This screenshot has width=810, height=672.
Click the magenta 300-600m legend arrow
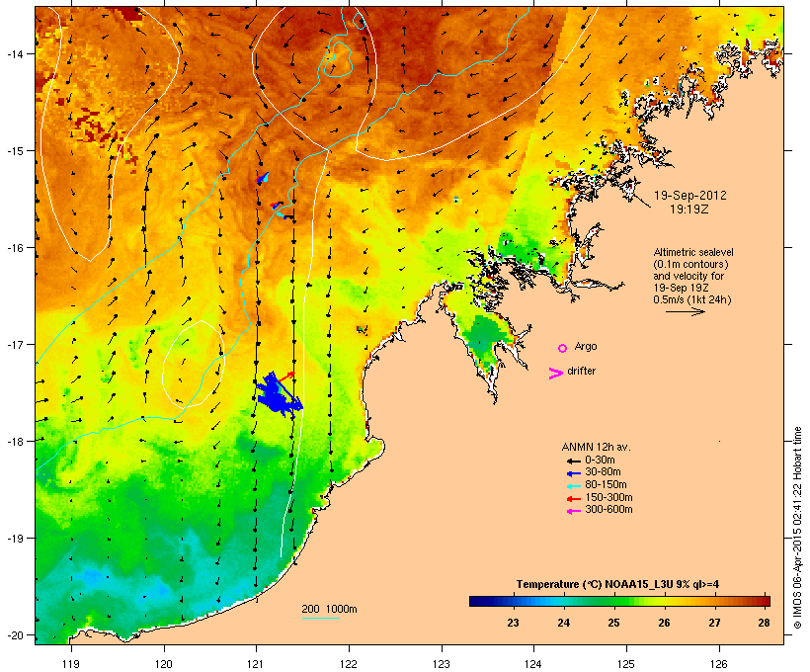pos(573,511)
